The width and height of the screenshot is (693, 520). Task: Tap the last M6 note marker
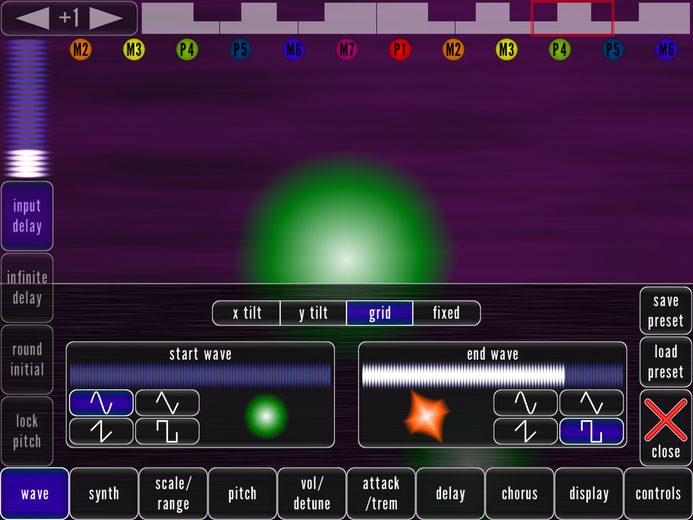(x=666, y=49)
